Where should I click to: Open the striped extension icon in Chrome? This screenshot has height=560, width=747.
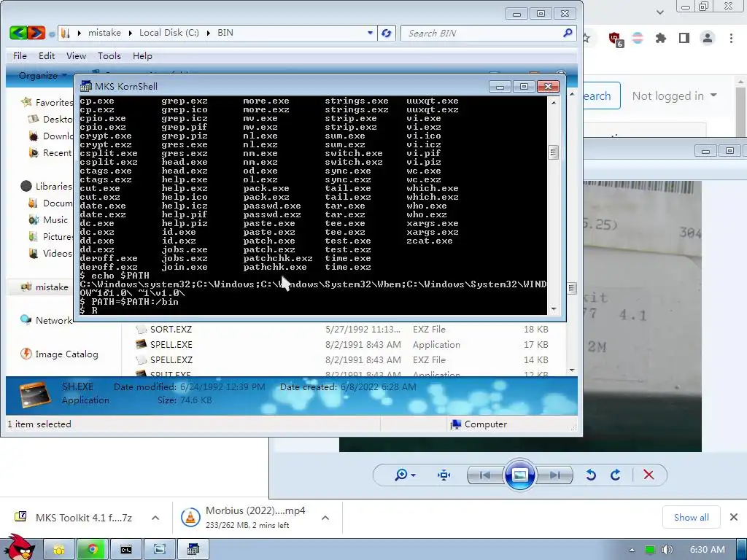pos(638,38)
